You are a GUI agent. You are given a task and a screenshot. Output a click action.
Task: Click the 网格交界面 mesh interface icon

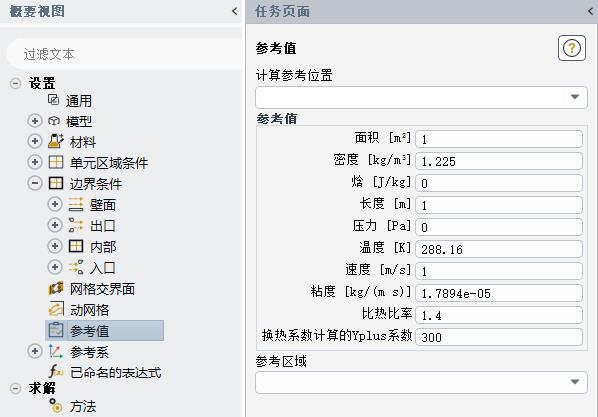[x=56, y=288]
